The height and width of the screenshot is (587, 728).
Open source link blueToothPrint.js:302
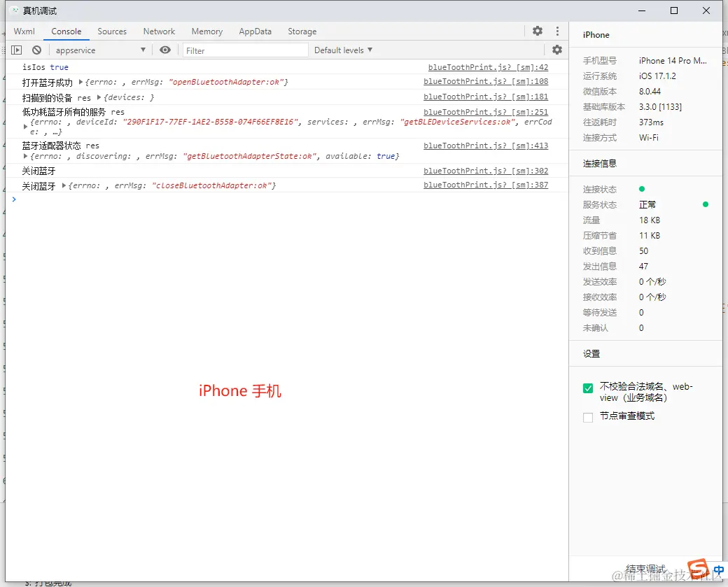point(486,171)
